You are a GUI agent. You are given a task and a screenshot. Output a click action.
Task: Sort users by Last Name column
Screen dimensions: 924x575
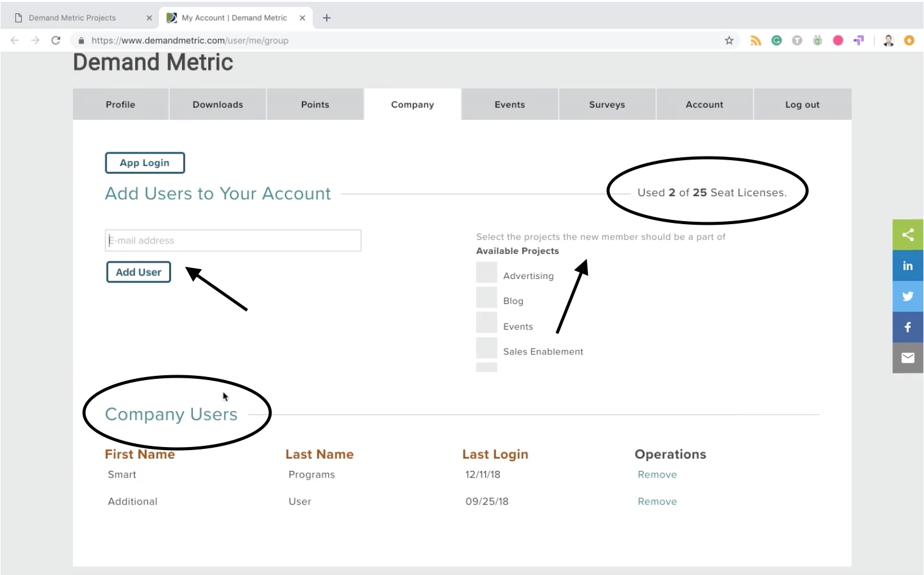point(320,454)
